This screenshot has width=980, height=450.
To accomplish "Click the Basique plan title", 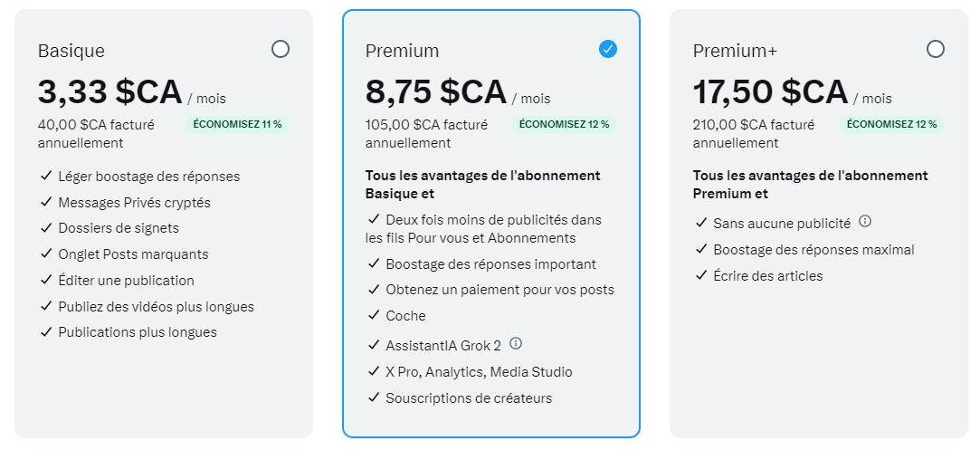I will 71,51.
